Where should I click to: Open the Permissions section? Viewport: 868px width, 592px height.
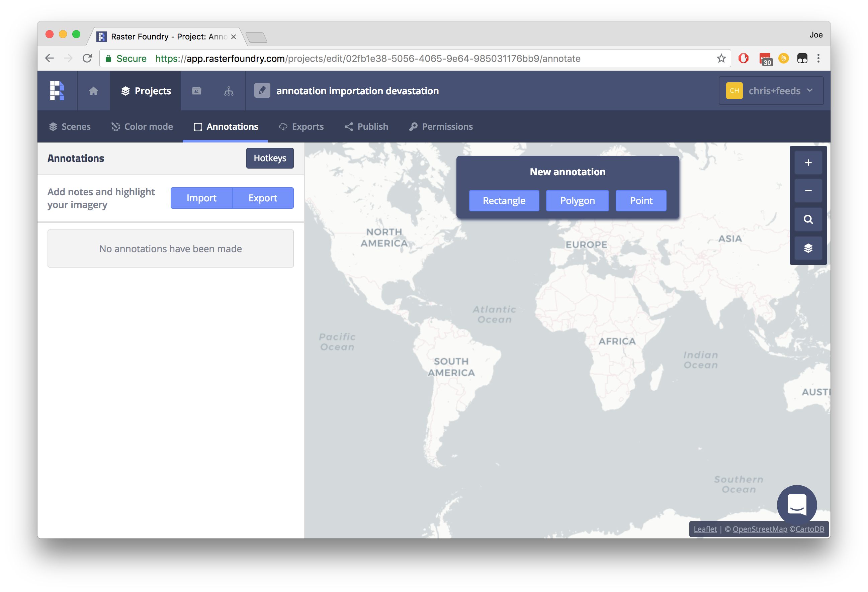(440, 126)
